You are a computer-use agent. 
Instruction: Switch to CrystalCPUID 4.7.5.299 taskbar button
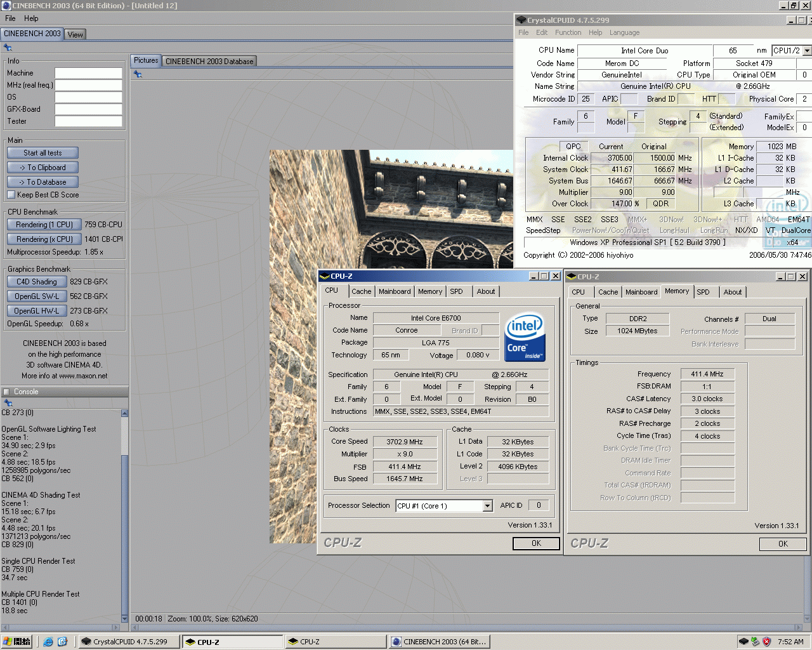click(x=129, y=642)
